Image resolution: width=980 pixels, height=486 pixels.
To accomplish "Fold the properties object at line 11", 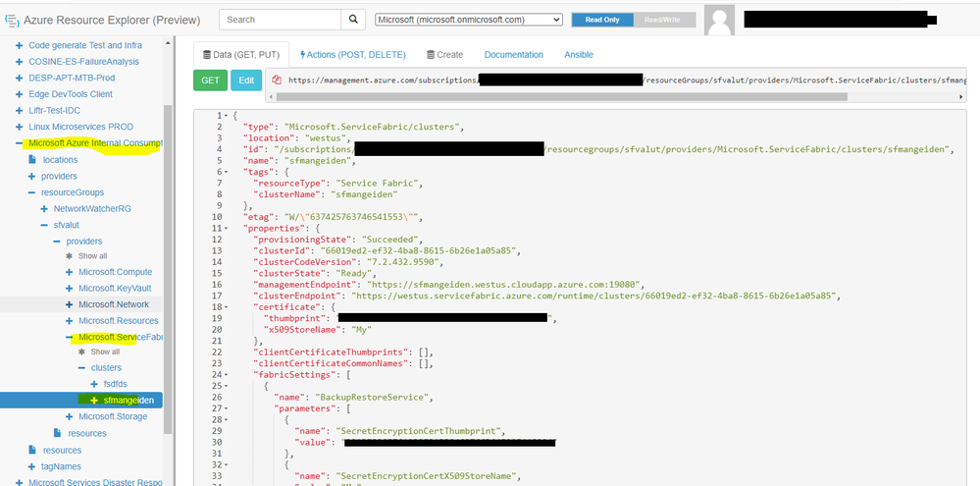I will [227, 229].
